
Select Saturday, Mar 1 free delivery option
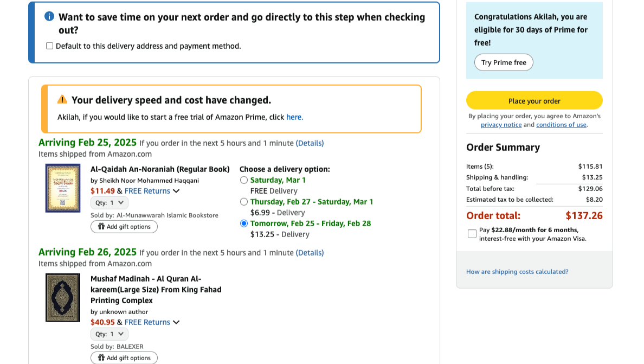pos(244,180)
